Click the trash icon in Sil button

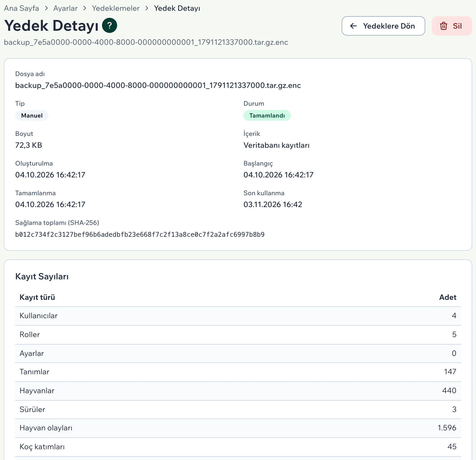pyautogui.click(x=443, y=26)
